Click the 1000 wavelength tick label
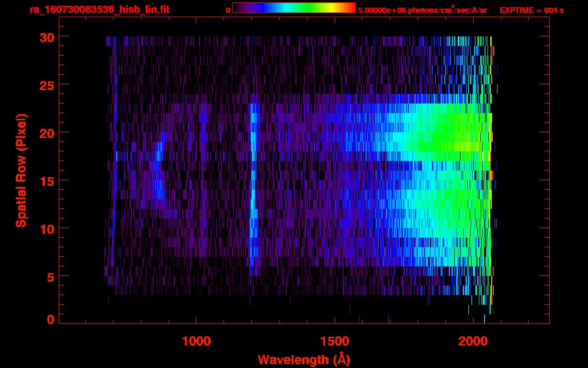This screenshot has height=368, width=588. [196, 341]
